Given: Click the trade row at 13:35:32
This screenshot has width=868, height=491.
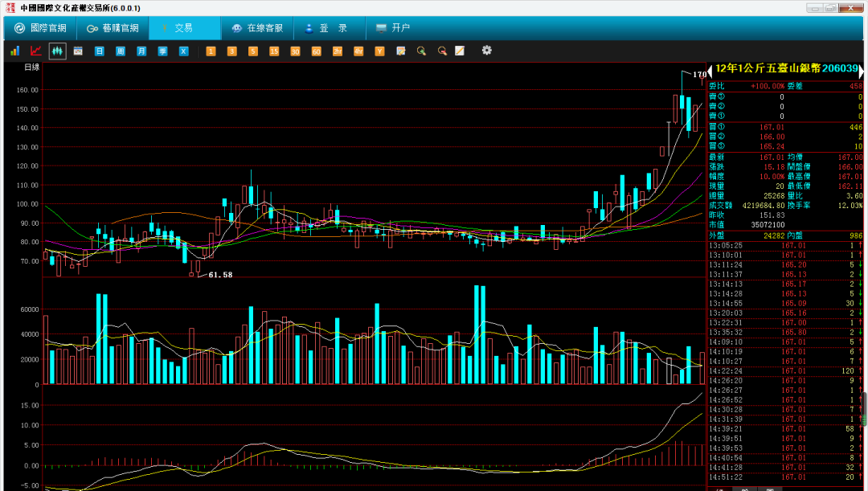Looking at the screenshot, I should pos(785,333).
